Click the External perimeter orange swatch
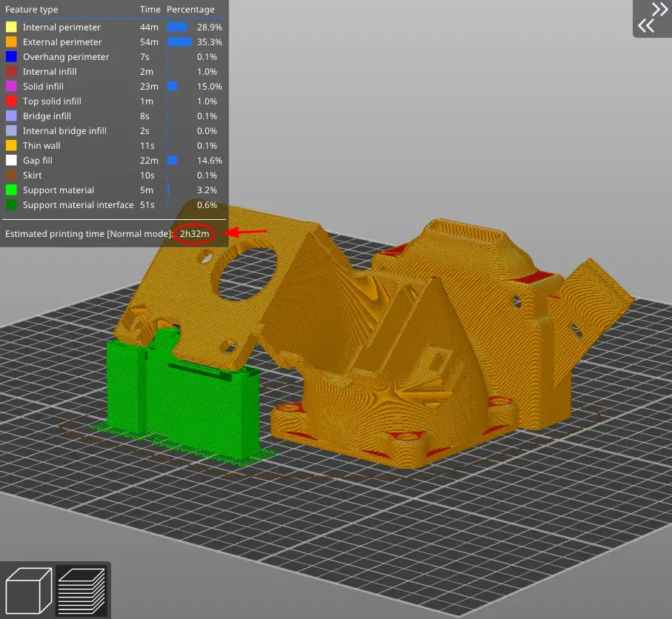 click(11, 42)
